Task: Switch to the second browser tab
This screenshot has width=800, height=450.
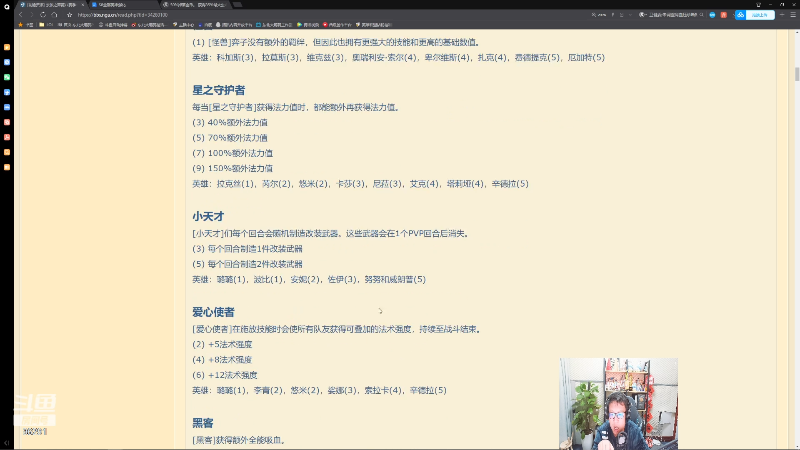Action: click(124, 5)
